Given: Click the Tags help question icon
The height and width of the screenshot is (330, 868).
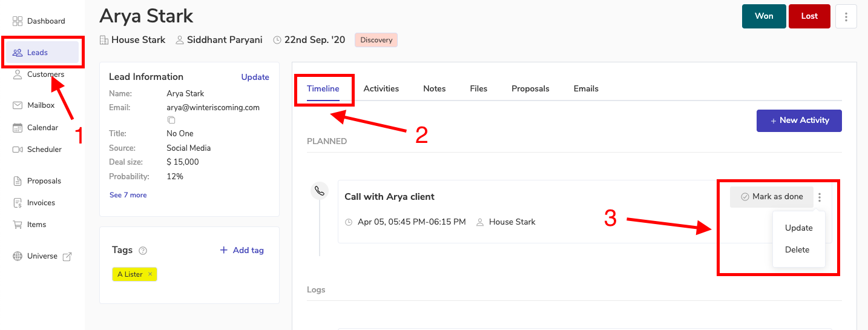Looking at the screenshot, I should (143, 251).
